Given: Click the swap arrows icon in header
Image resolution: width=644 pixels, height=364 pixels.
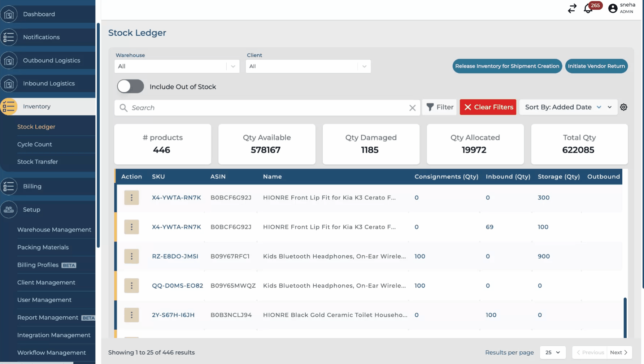Looking at the screenshot, I should pos(572,9).
